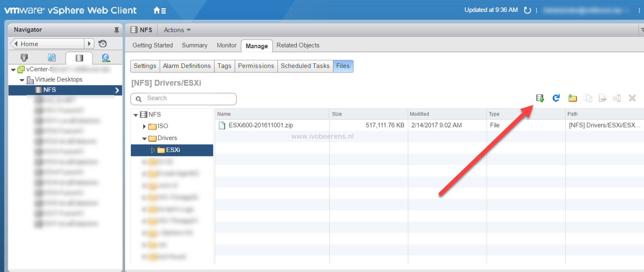The image size is (644, 272).
Task: Click the NFS datastore icon in header
Action: [134, 30]
